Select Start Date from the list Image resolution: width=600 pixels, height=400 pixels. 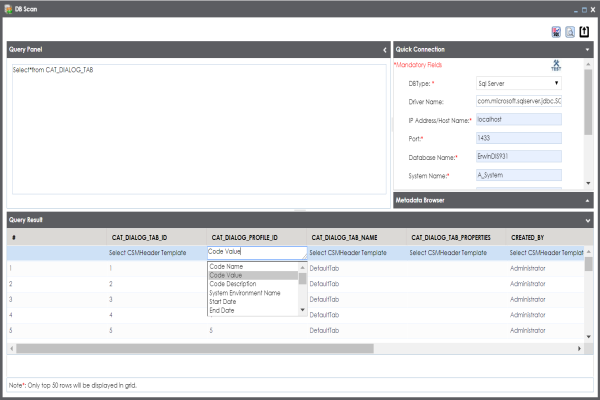tap(227, 299)
